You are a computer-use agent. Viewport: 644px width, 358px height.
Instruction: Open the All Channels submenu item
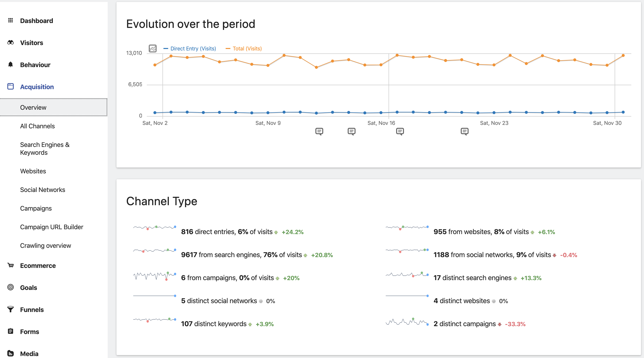coord(37,126)
